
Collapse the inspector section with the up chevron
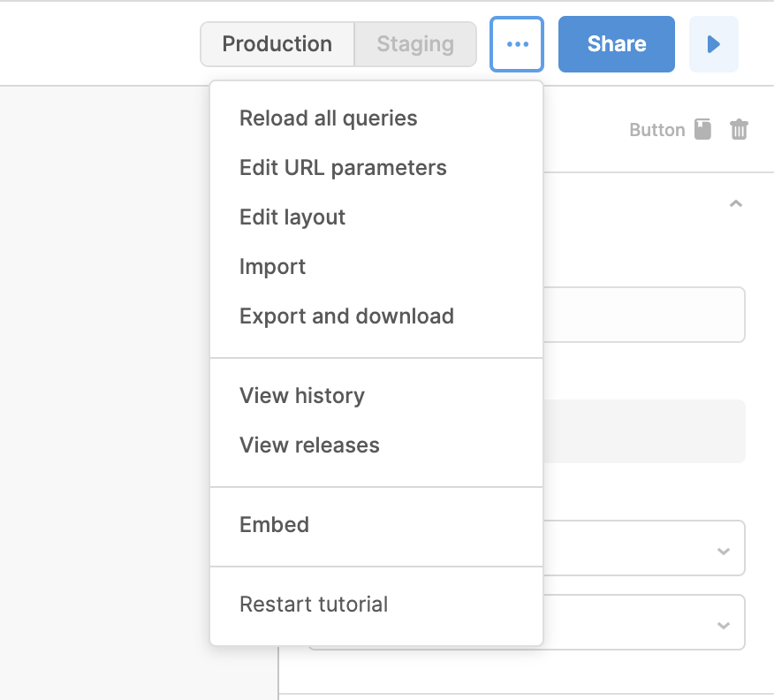pos(735,203)
